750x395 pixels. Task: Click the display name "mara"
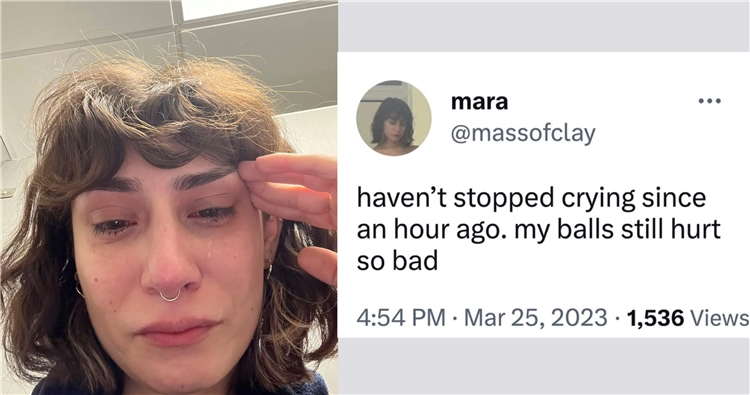pyautogui.click(x=479, y=101)
